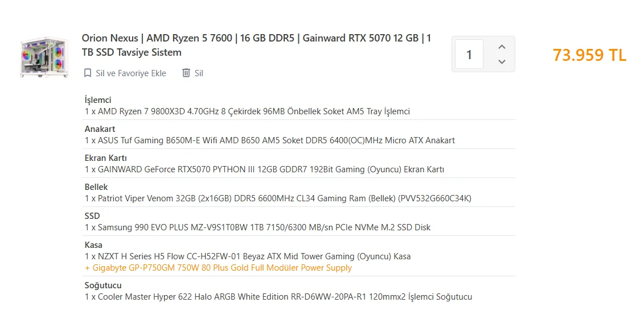Decrease quantity with the down arrow

coord(502,61)
